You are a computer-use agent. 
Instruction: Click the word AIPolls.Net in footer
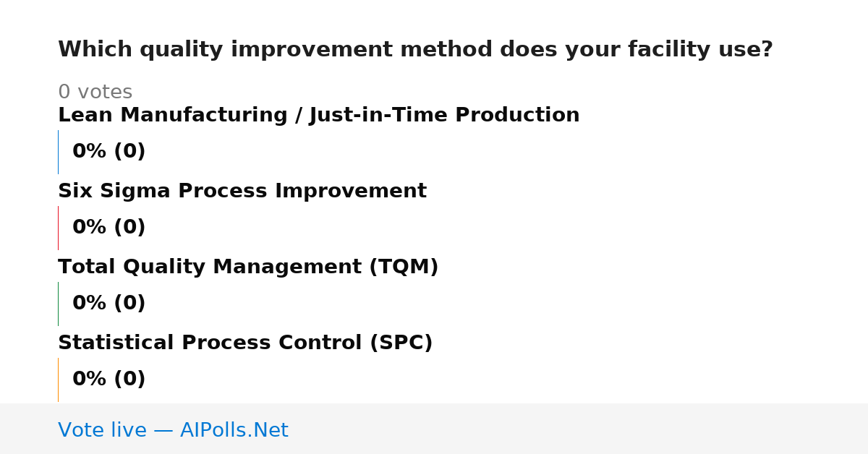234,431
